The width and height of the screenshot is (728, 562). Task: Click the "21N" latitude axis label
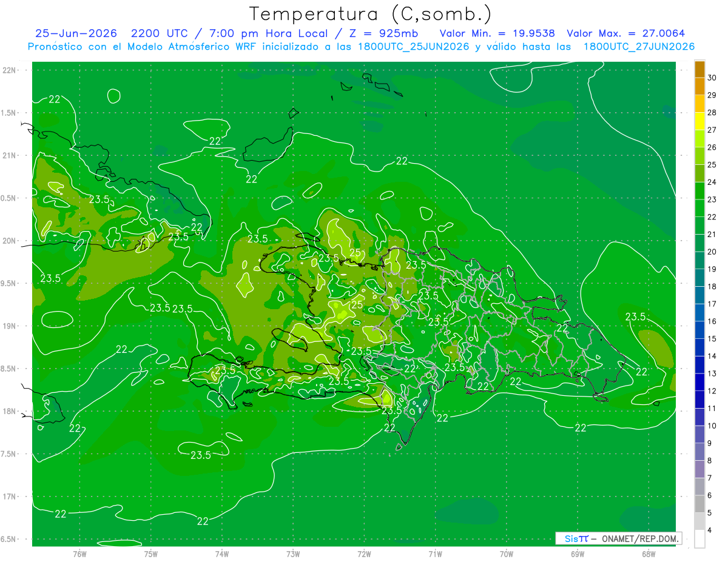(x=10, y=155)
